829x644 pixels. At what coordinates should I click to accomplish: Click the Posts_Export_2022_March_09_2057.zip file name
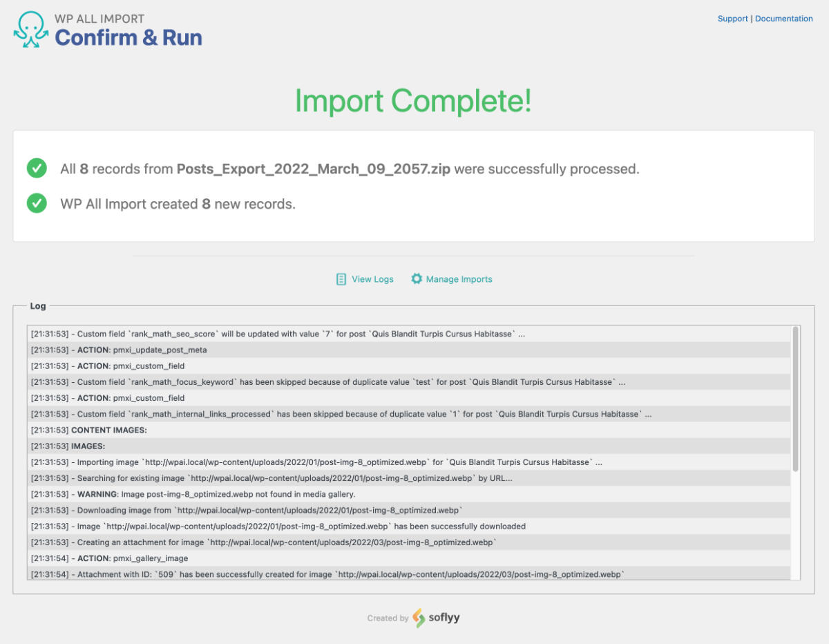click(x=314, y=169)
